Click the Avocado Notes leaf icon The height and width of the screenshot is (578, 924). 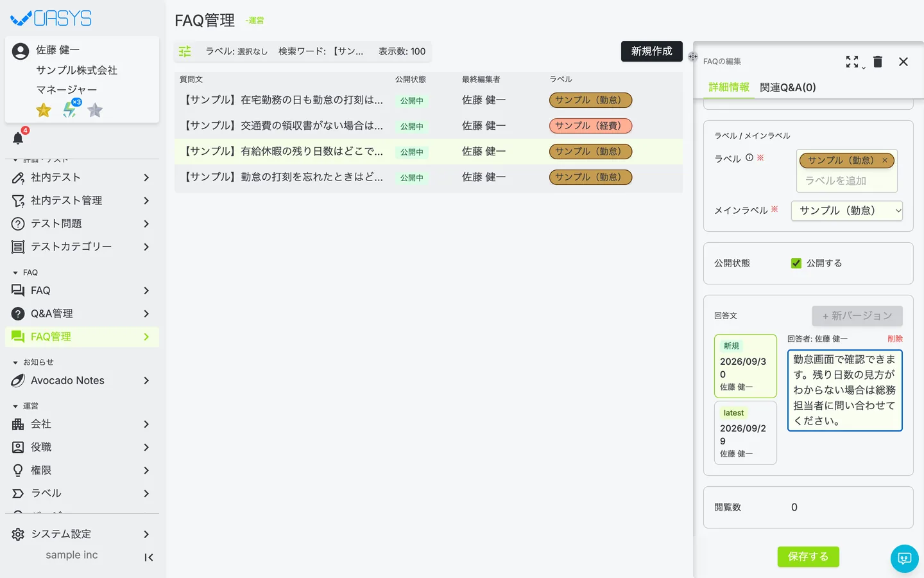coord(18,380)
